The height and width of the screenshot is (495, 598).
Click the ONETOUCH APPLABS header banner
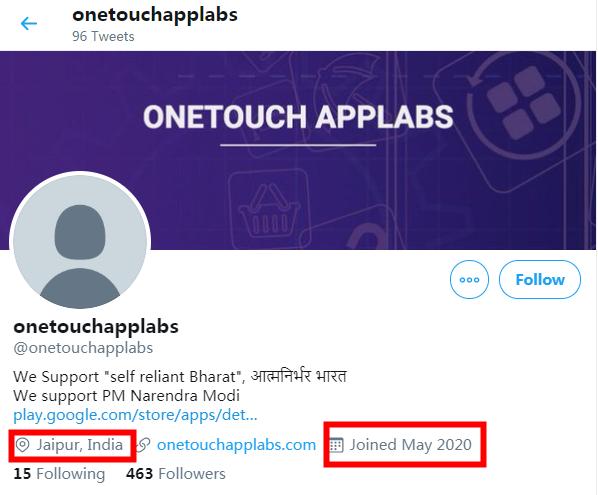pos(298,150)
